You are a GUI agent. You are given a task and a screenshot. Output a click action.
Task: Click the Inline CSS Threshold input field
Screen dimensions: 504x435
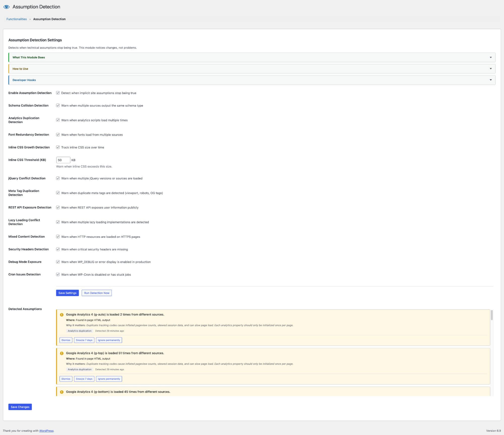click(x=63, y=160)
